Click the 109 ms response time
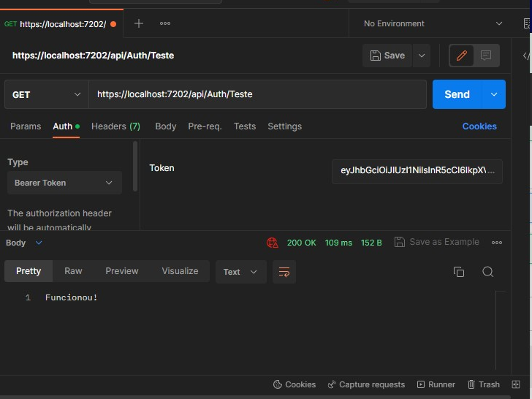This screenshot has width=532, height=399. coord(338,243)
